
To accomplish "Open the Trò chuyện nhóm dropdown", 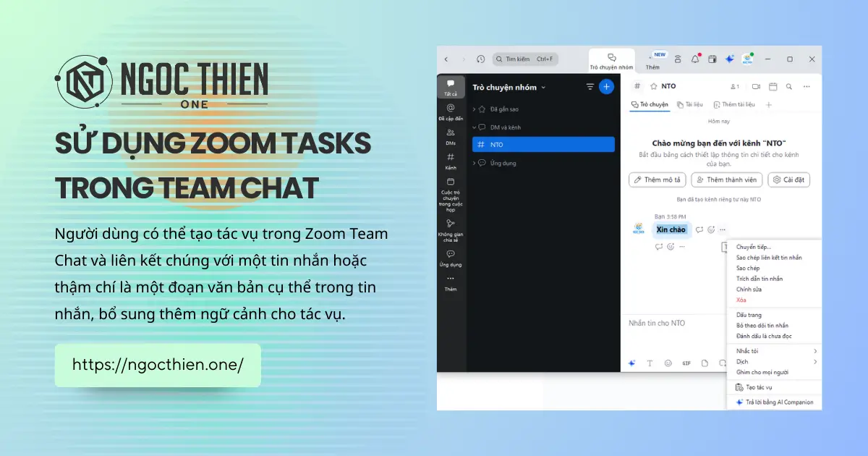I will tap(542, 87).
